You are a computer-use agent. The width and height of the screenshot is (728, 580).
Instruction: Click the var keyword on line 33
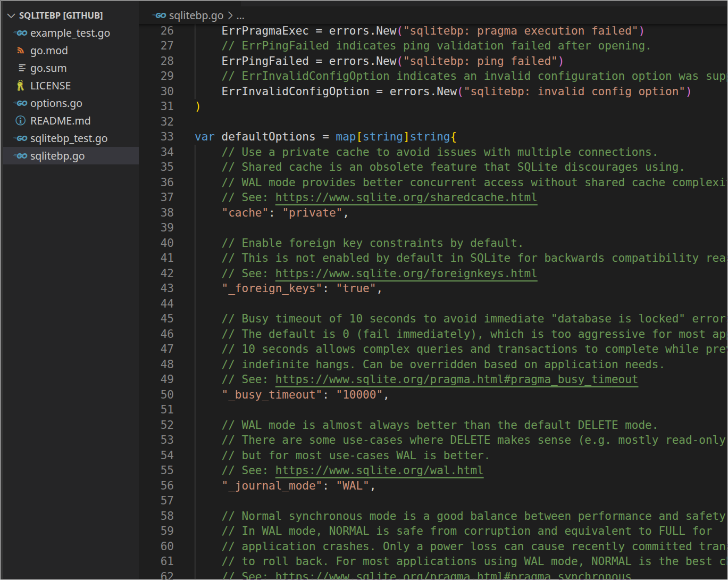(x=205, y=137)
